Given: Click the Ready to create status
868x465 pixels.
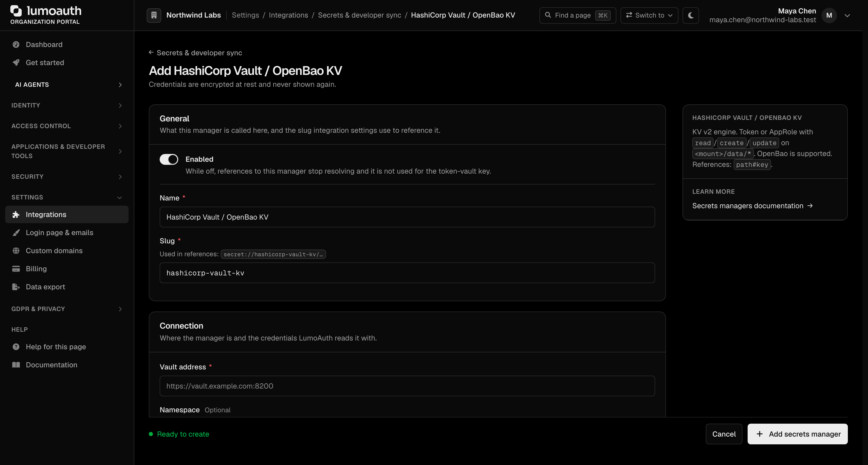Looking at the screenshot, I should [179, 434].
